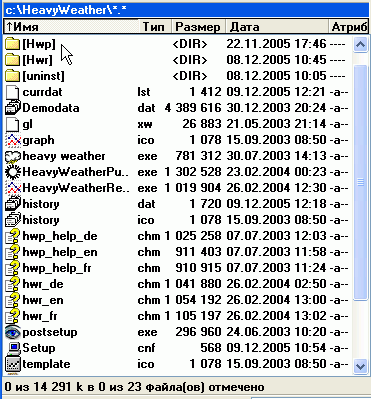Image resolution: width=371 pixels, height=399 pixels.
Task: Select the hwr_fr file name
Action: (40, 317)
